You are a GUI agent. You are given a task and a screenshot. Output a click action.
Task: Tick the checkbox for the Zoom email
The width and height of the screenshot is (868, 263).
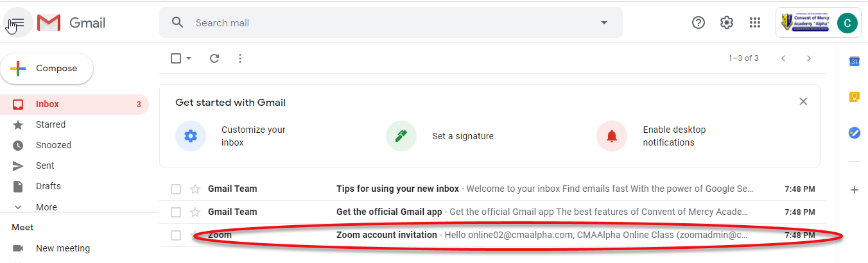click(176, 235)
